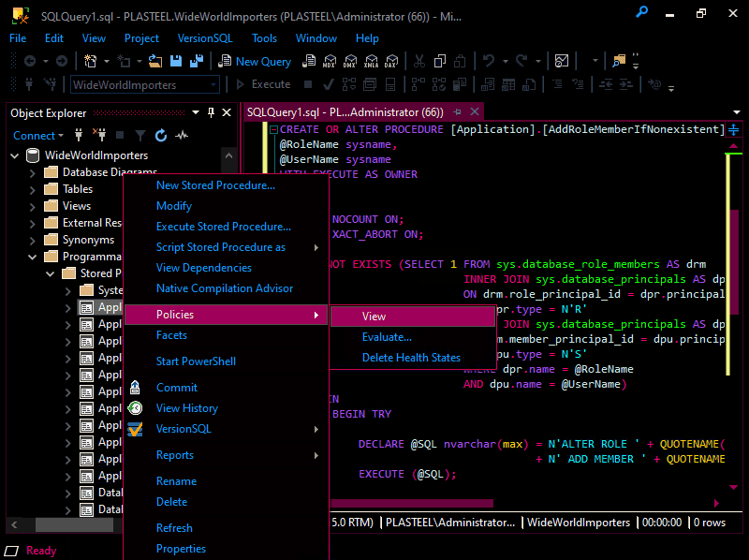Screen dimensions: 749x560
Task: Click Commit in context menu
Action: tap(226, 388)
